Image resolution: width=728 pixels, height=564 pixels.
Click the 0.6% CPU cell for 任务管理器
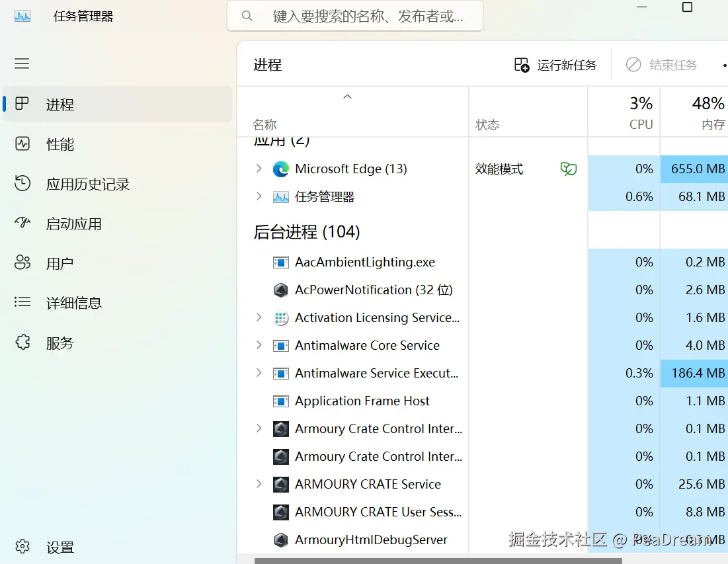[624, 197]
